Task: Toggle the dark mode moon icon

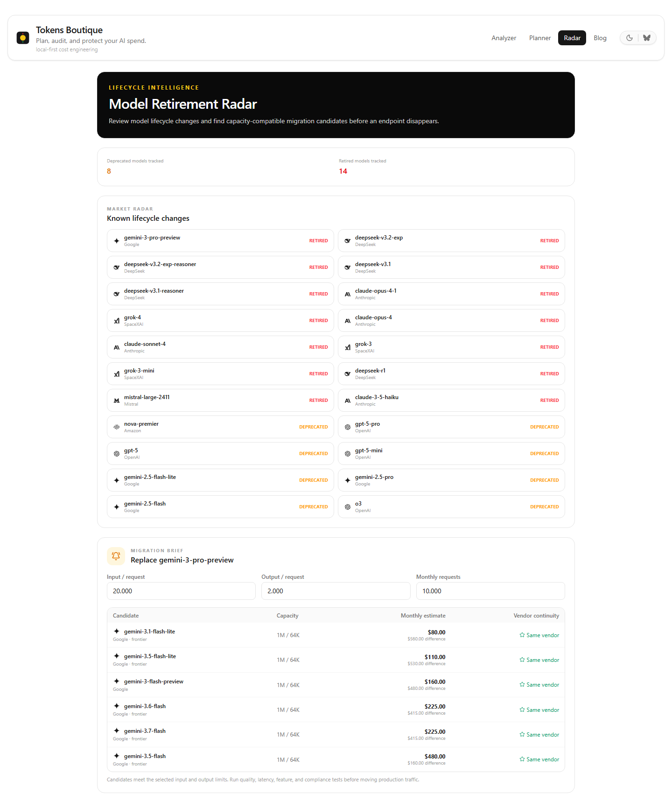Action: pos(630,38)
